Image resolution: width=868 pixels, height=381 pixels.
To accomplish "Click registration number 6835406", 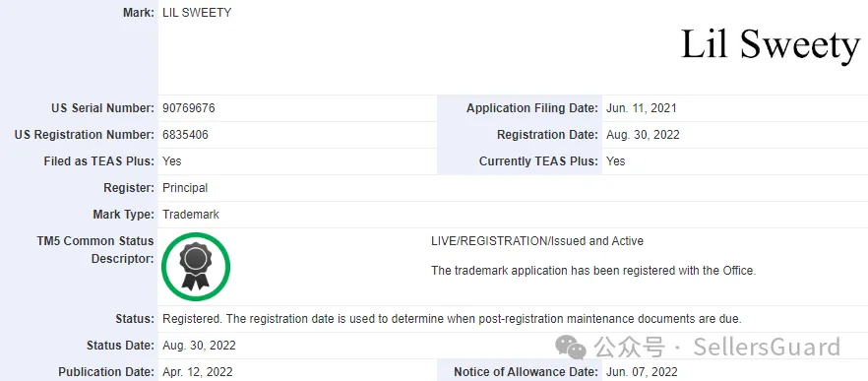I will (185, 135).
